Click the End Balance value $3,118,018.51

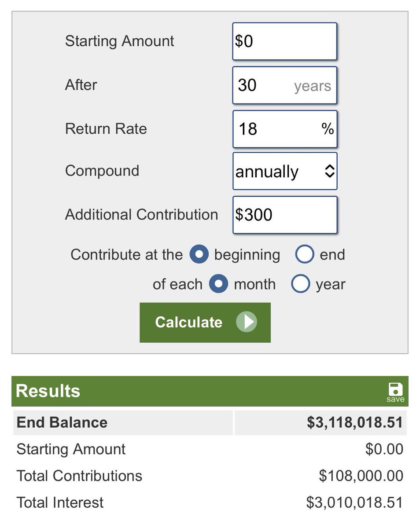tap(355, 422)
